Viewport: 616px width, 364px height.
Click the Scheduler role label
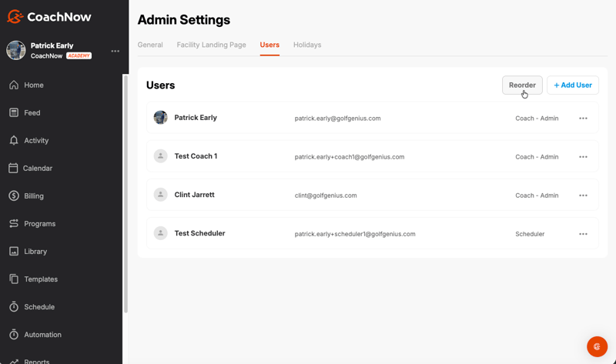[530, 234]
